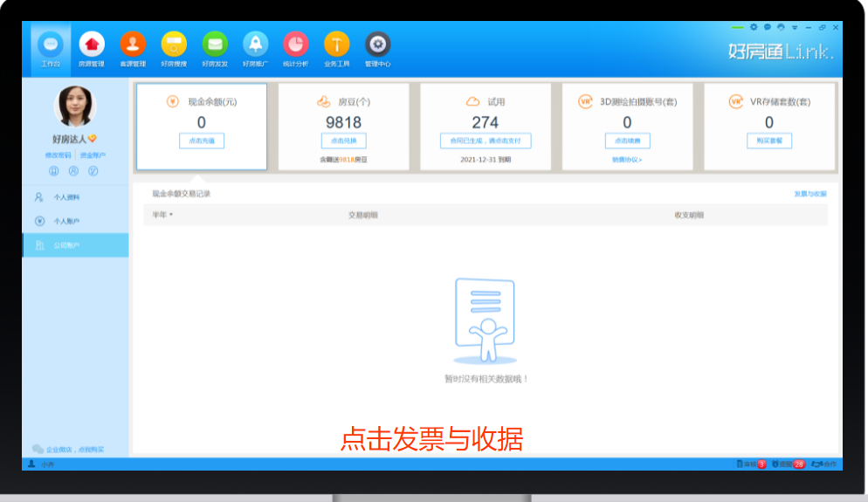The height and width of the screenshot is (502, 868).
Task: Expand the 半年 time range dropdown
Action: pos(162,215)
